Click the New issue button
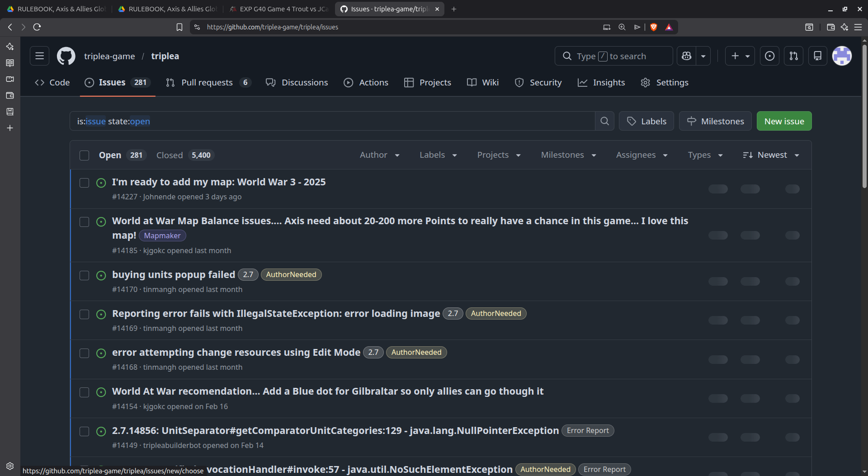 [x=784, y=121]
